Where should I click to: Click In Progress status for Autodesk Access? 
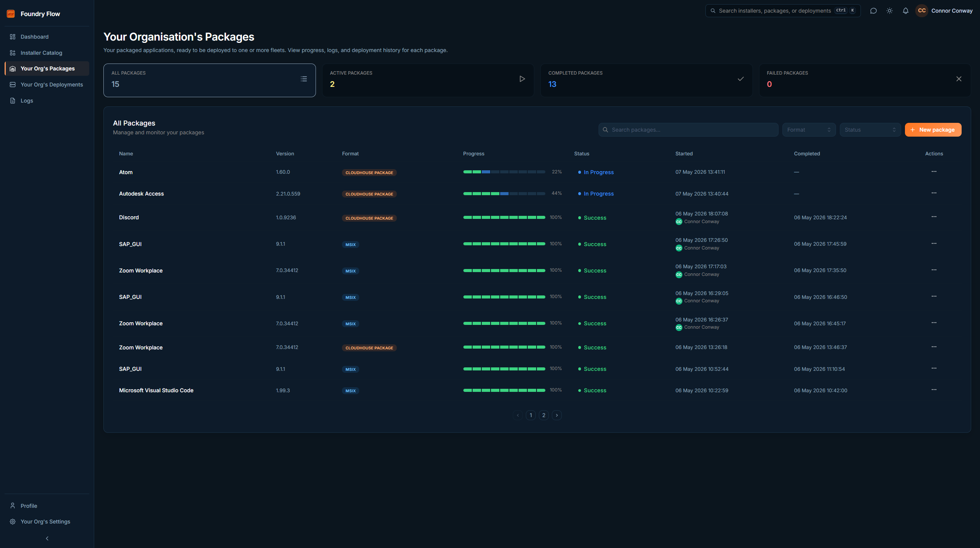(596, 194)
